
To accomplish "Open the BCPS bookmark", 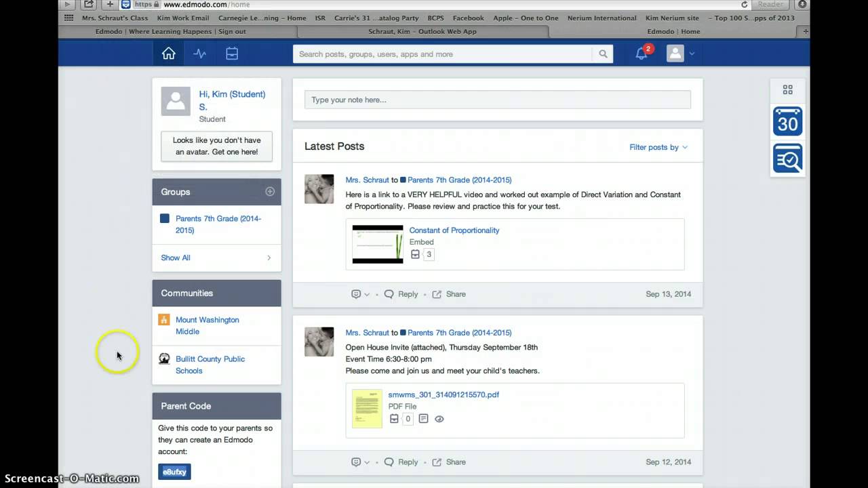I will coord(436,18).
